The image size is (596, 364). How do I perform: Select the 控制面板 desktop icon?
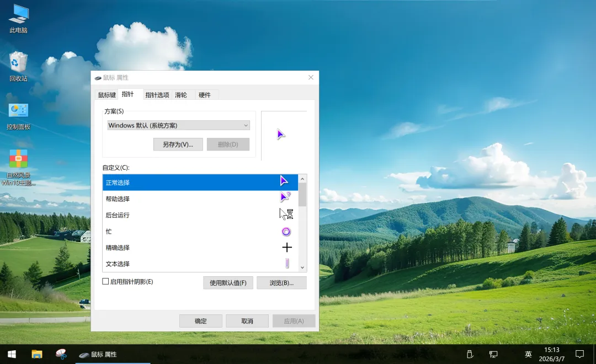pos(19,116)
